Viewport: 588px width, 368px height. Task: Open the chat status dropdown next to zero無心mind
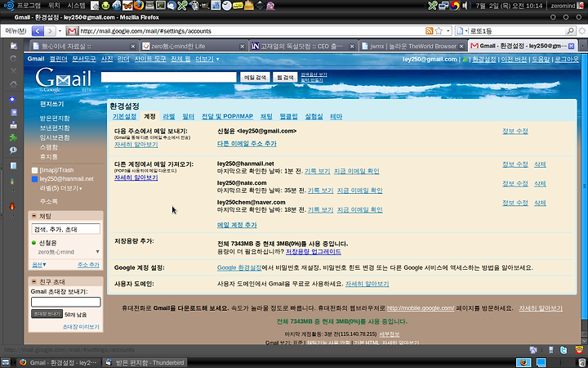[97, 252]
